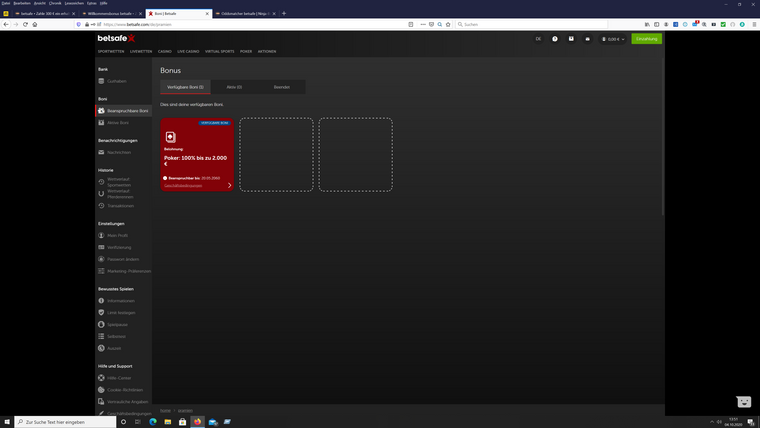Open the help question mark icon in header
The height and width of the screenshot is (428, 760).
click(555, 39)
